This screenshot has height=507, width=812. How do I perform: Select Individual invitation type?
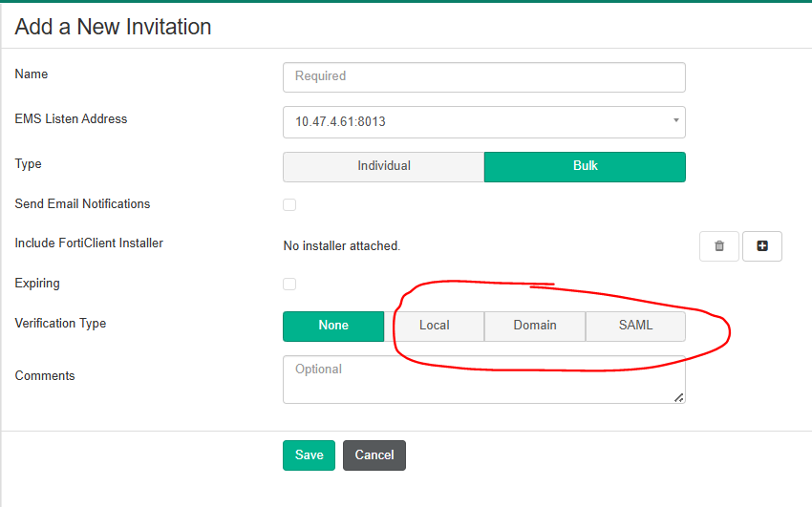coord(384,166)
